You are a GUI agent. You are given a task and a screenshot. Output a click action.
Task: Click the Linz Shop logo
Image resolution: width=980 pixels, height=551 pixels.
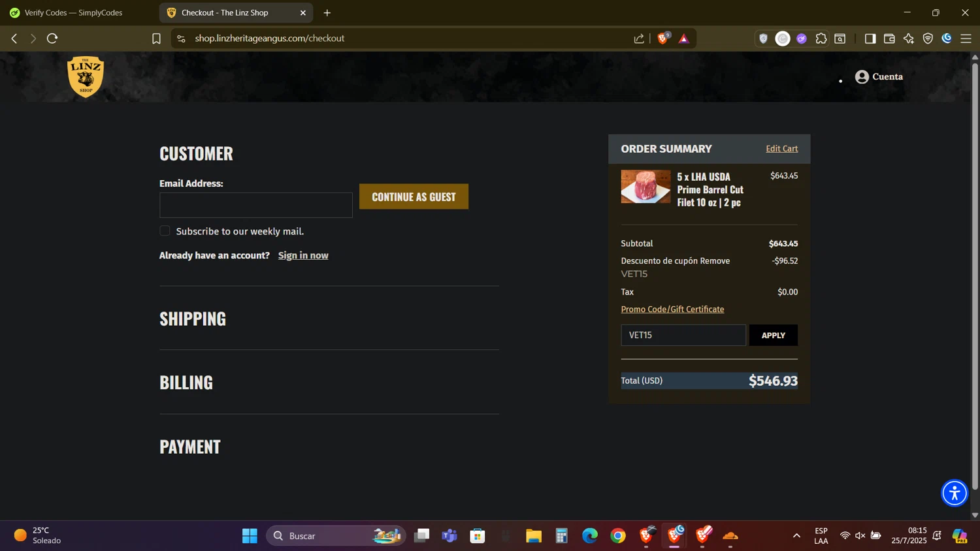coord(86,76)
